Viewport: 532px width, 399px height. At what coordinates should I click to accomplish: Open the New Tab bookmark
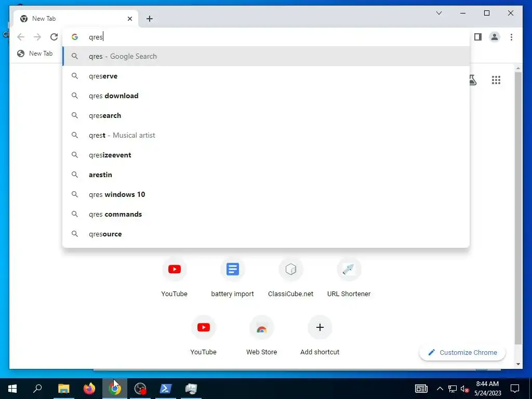pyautogui.click(x=35, y=54)
